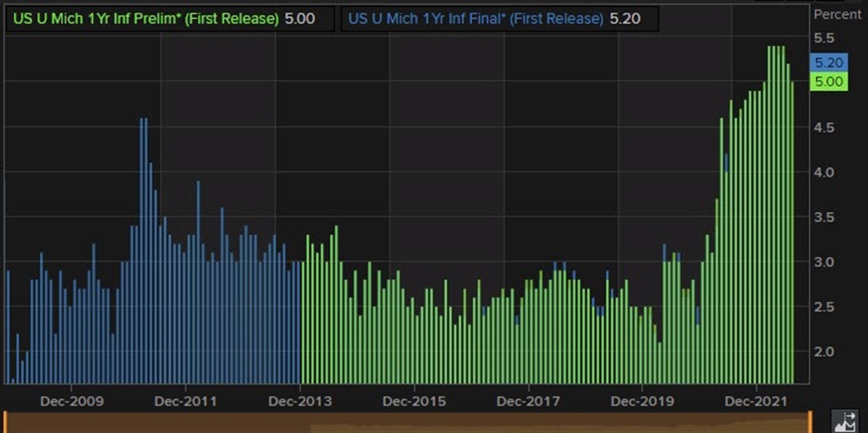
Task: Click the last green bar at 5.00
Action: 791,233
